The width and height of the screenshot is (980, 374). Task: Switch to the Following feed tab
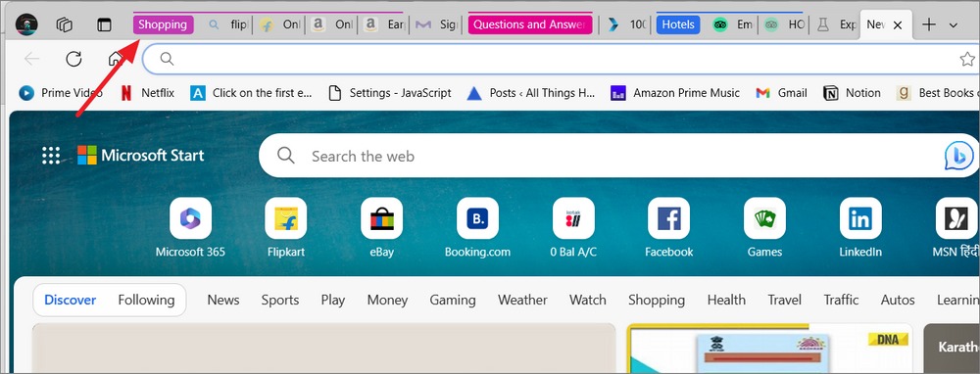click(146, 301)
